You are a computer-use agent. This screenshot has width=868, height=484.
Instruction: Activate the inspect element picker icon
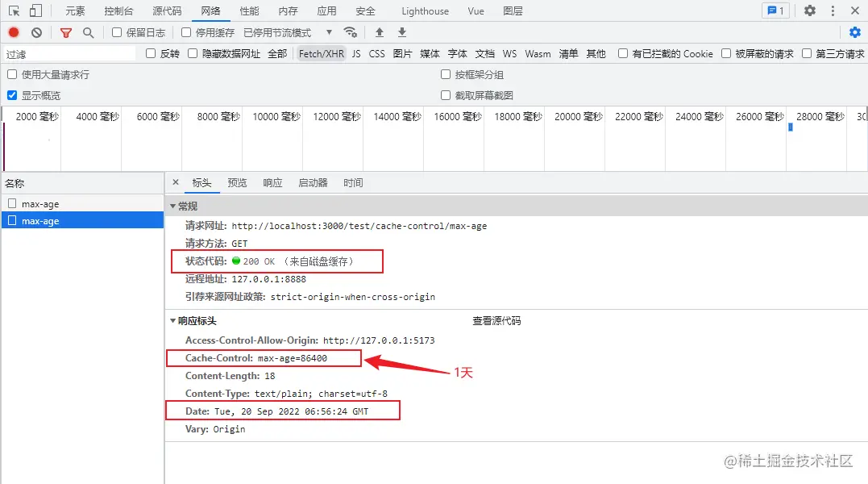click(x=15, y=10)
